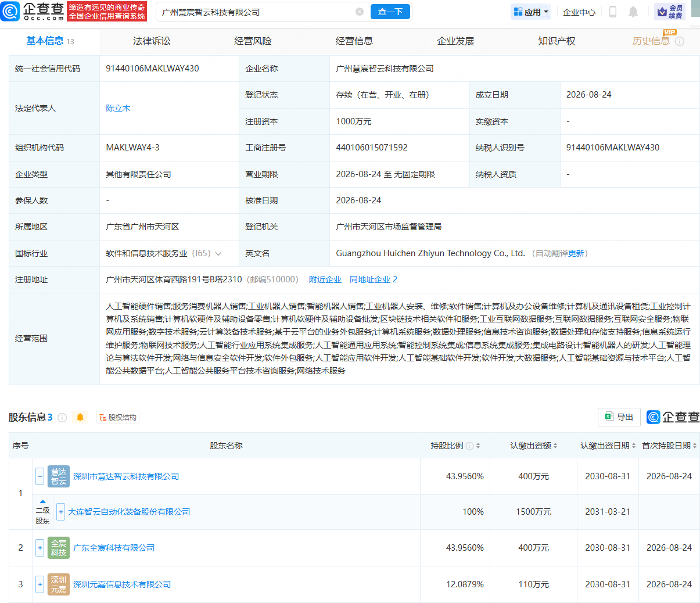
Task: Open the mobile app phone icon
Action: coord(612,12)
